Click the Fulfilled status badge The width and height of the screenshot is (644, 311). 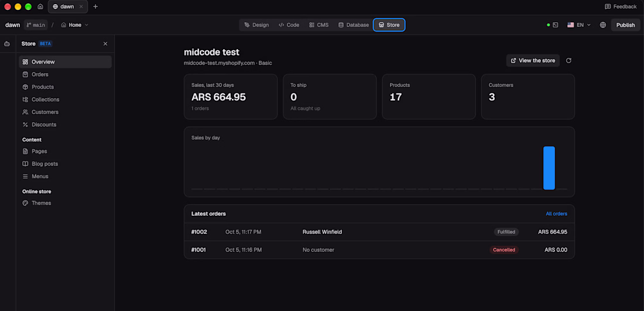pos(506,232)
